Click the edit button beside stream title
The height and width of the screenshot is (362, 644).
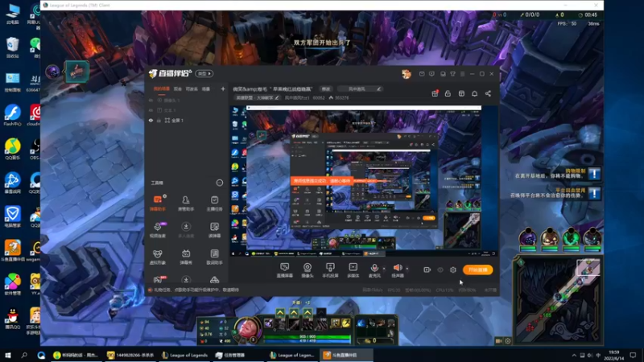pyautogui.click(x=326, y=88)
